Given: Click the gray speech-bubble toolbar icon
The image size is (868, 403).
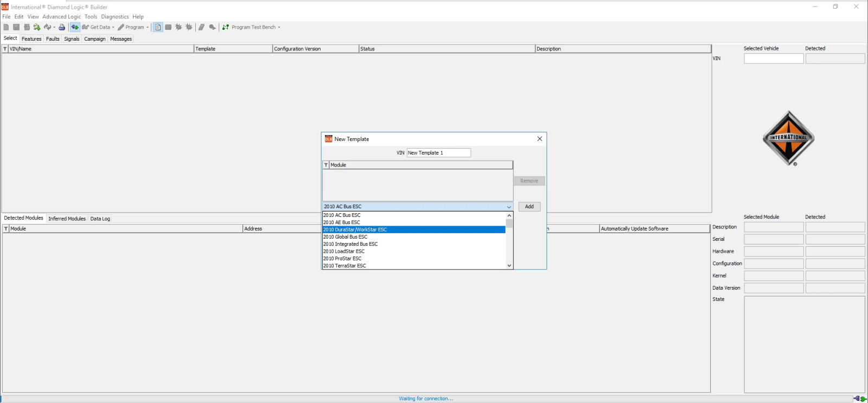Looking at the screenshot, I should coord(212,27).
